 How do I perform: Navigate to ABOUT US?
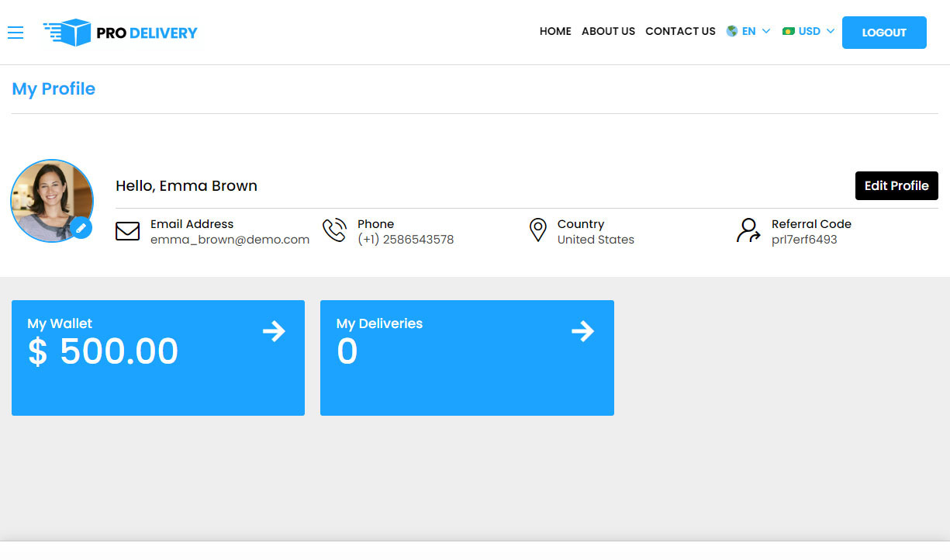click(x=608, y=31)
